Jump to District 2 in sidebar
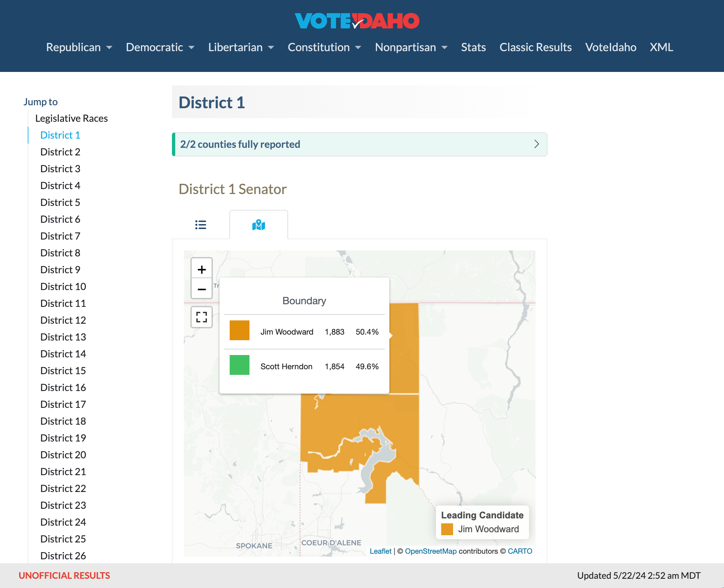The image size is (724, 588). [x=60, y=152]
